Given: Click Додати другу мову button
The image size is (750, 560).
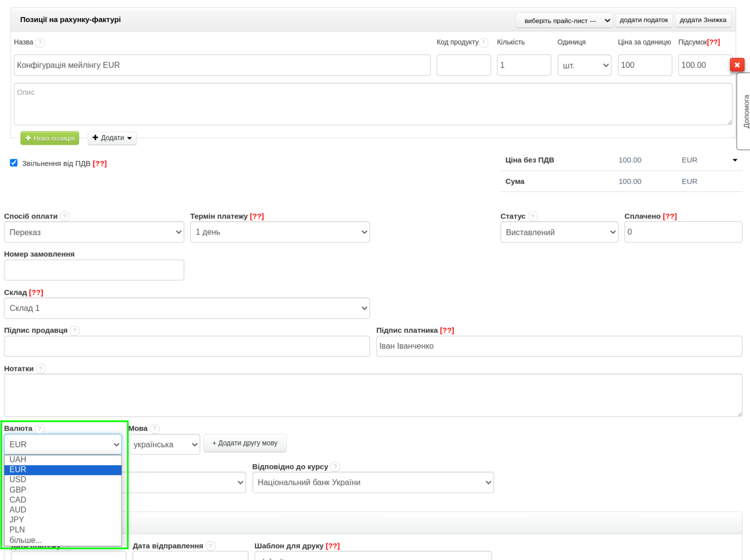Looking at the screenshot, I should coord(245,443).
